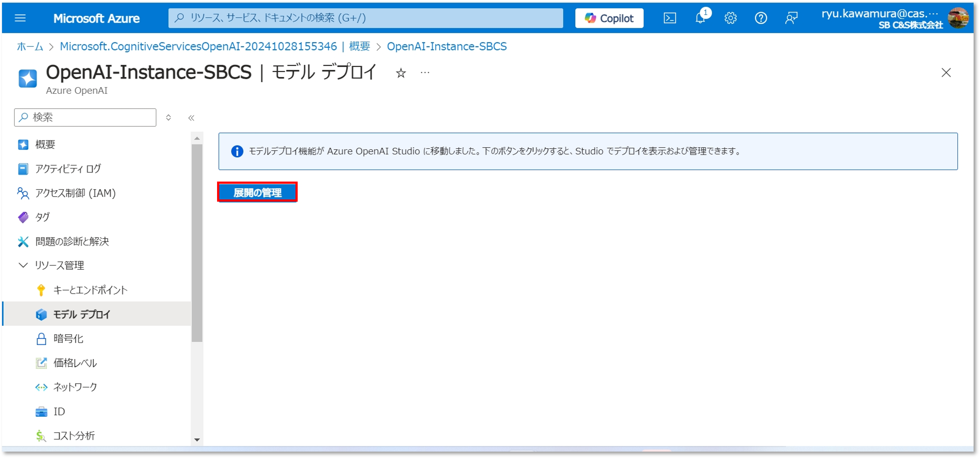Screen dimensions: 980x458
Task: Favorite this page with the star icon
Action: click(x=401, y=73)
